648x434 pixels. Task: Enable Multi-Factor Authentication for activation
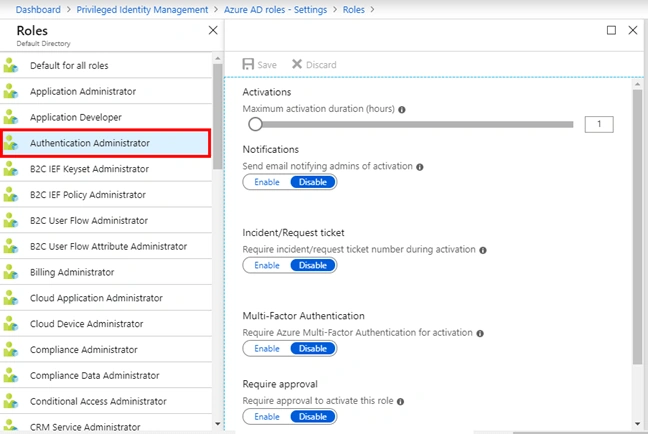click(267, 348)
